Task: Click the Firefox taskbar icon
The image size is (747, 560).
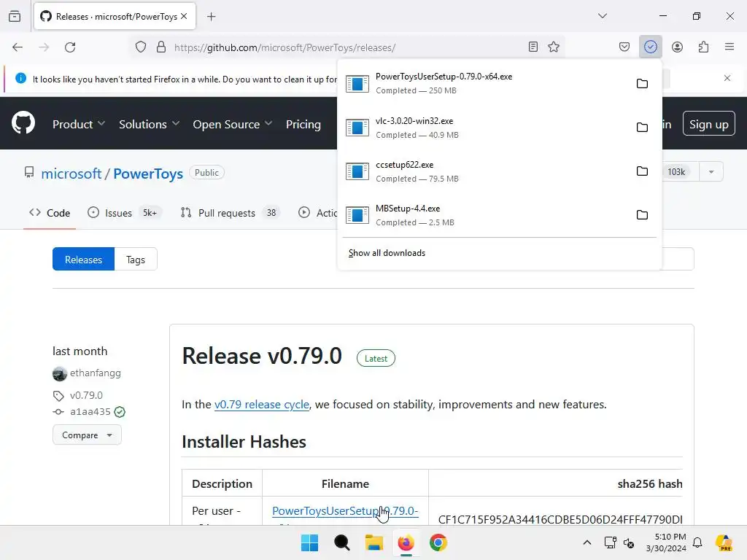Action: tap(406, 542)
